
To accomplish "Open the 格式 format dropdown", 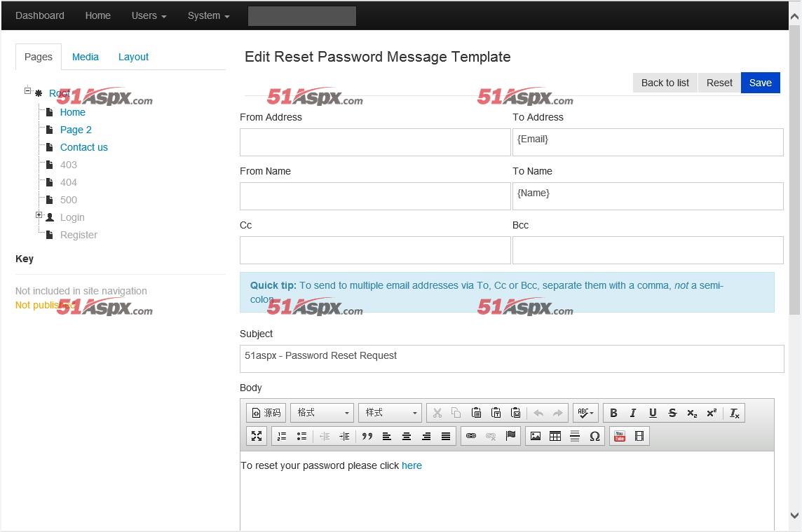I will [322, 413].
